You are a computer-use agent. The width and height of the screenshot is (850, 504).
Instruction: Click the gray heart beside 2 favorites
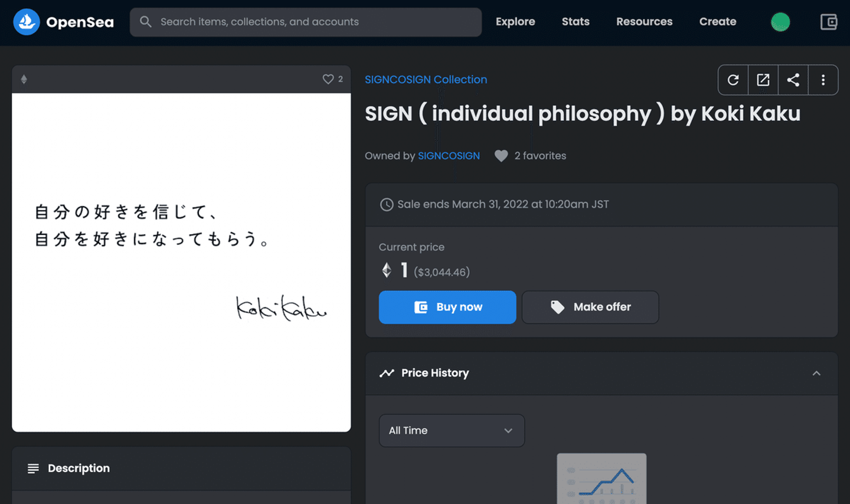pyautogui.click(x=501, y=156)
